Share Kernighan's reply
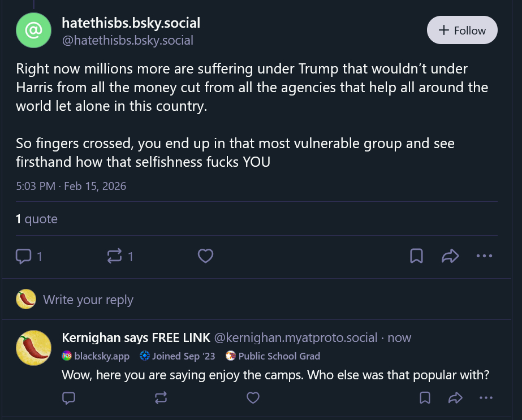Image resolution: width=522 pixels, height=420 pixels. [455, 398]
